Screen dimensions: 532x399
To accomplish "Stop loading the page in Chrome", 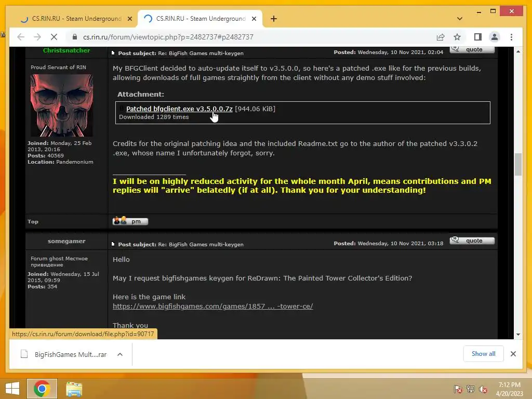I will click(54, 37).
